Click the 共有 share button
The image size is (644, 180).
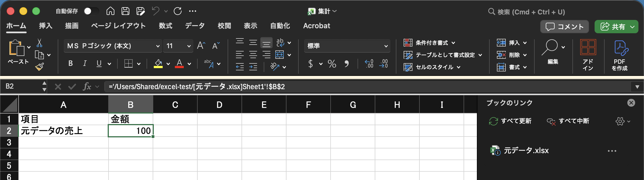click(617, 27)
